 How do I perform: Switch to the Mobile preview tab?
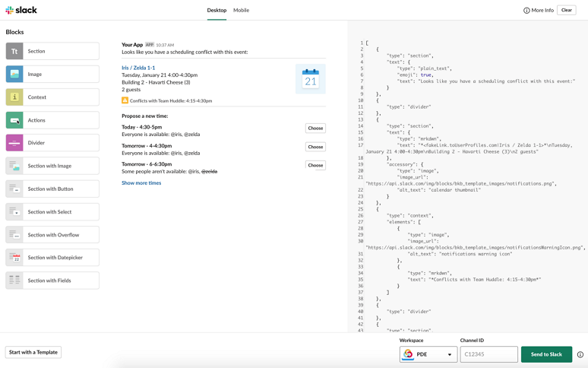(x=241, y=11)
